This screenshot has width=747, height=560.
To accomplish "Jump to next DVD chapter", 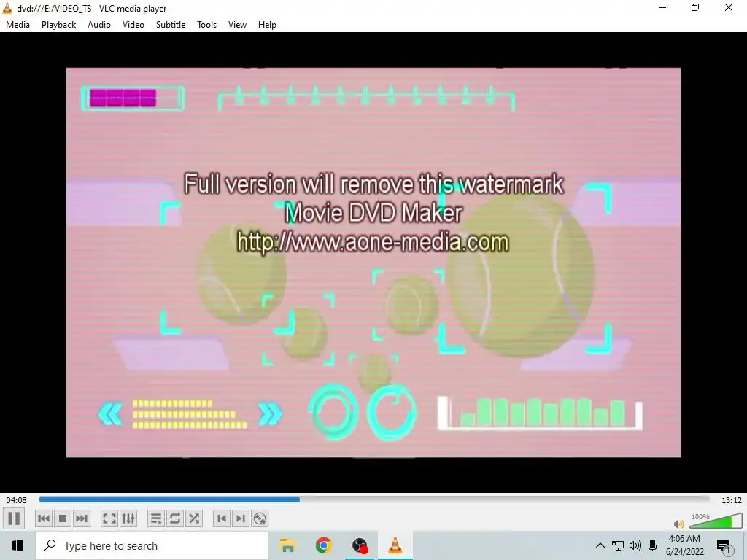I will click(241, 518).
